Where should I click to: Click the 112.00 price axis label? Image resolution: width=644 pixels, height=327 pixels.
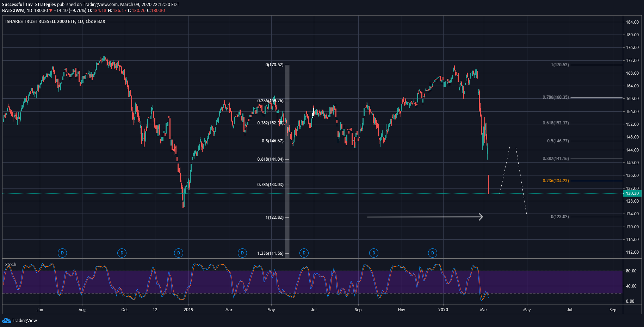(x=632, y=252)
